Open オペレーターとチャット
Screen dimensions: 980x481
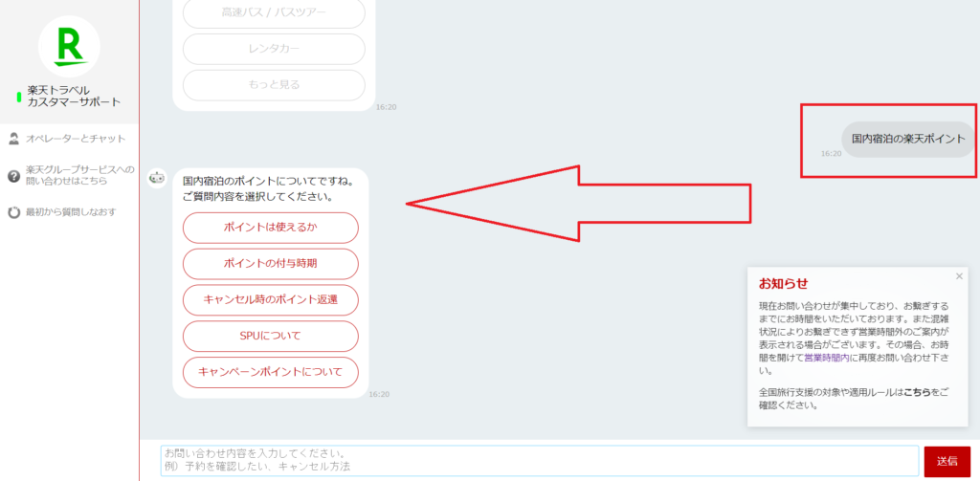point(76,139)
